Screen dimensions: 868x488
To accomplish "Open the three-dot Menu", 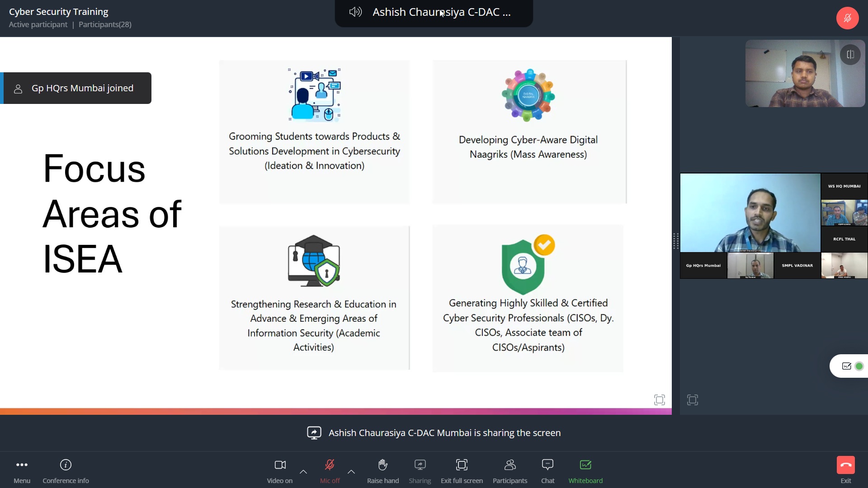I will coord(22,465).
